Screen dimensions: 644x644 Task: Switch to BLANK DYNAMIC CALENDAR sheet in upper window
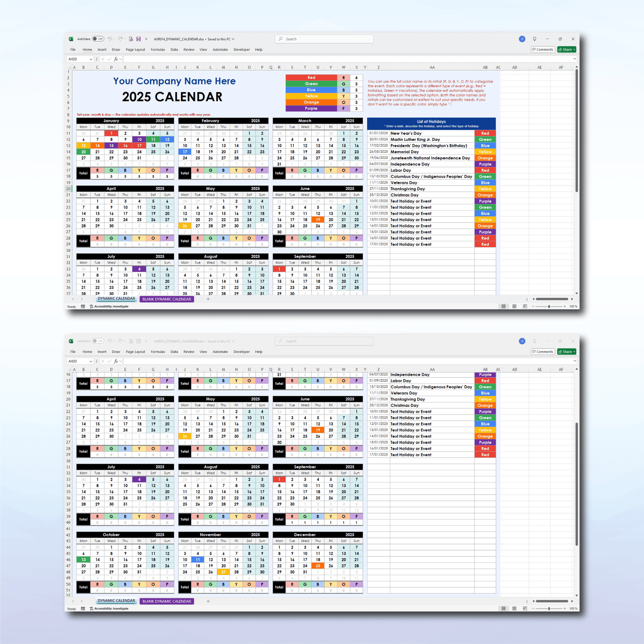pos(167,299)
